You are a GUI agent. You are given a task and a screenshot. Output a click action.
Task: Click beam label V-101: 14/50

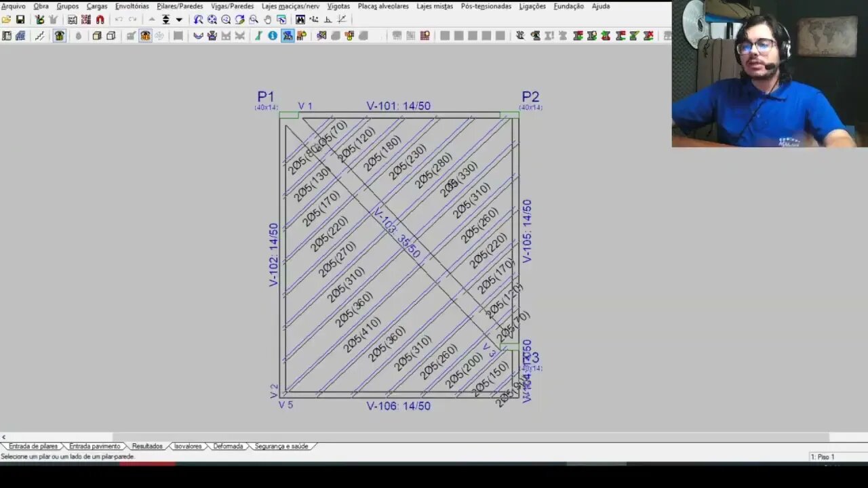coord(399,106)
